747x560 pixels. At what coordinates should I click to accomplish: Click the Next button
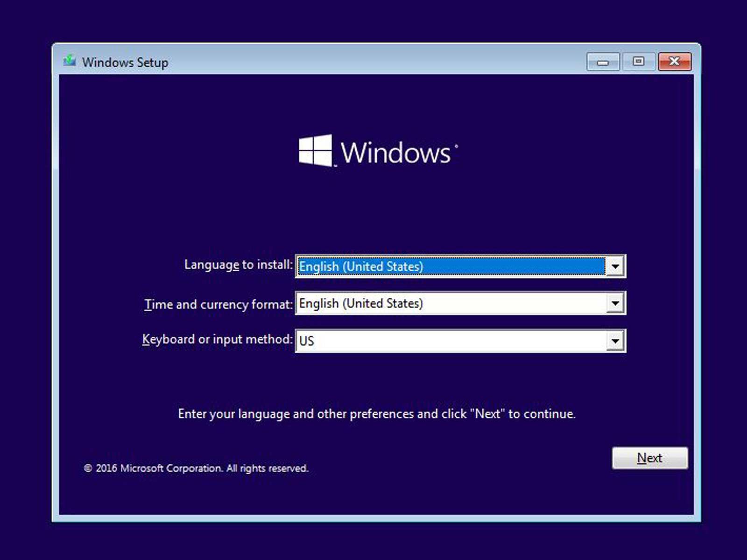click(650, 458)
